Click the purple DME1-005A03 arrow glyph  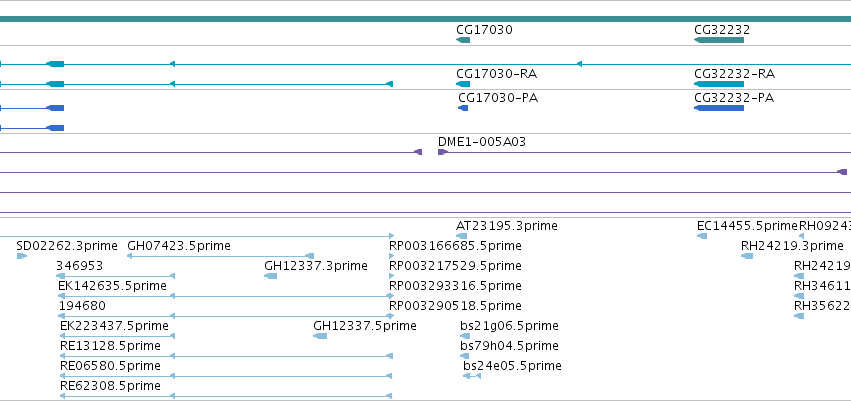(x=442, y=152)
